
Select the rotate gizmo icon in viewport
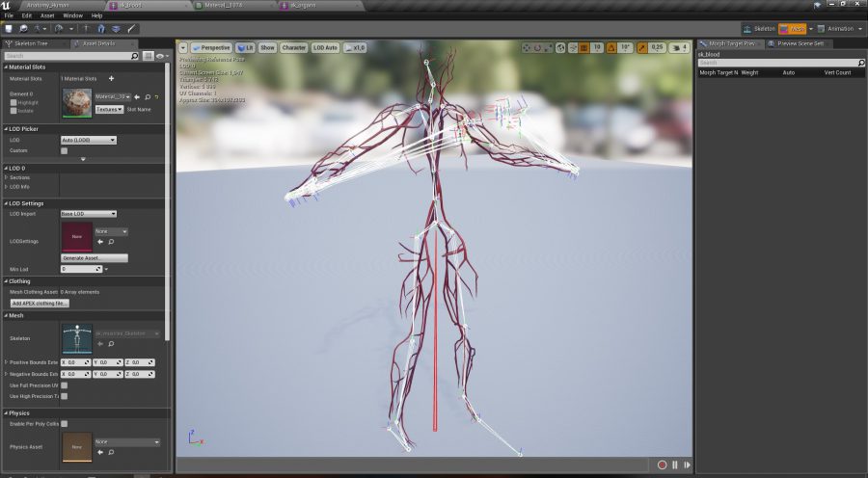click(x=537, y=48)
